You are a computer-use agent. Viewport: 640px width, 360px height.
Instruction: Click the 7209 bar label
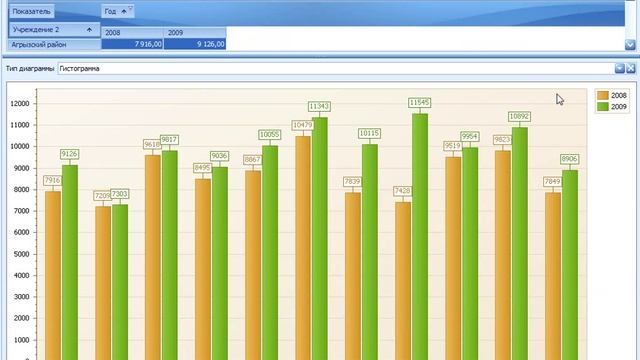102,196
